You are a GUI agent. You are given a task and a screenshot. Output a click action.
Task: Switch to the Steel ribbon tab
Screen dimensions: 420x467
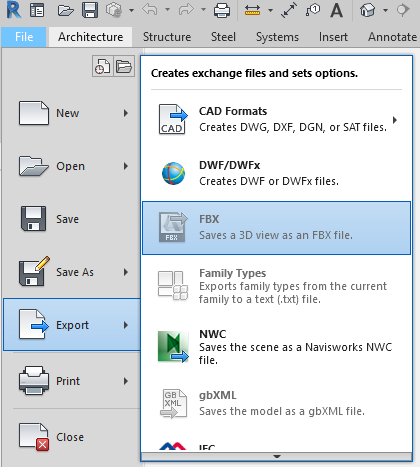223,37
